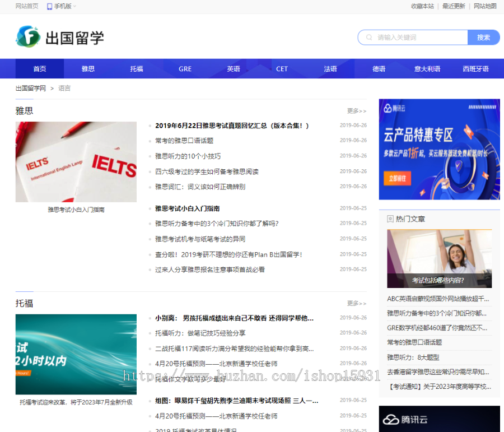Select 首页 in navigation bar
The image size is (504, 432).
(40, 68)
